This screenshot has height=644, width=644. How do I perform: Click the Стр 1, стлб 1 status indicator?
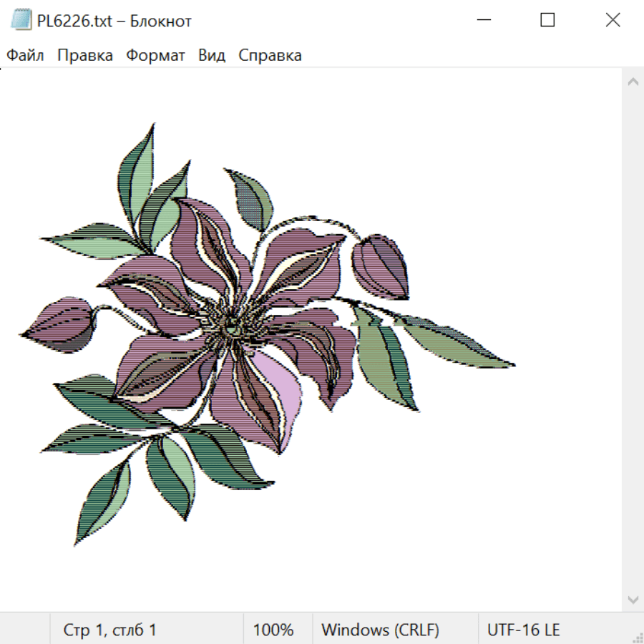(109, 629)
